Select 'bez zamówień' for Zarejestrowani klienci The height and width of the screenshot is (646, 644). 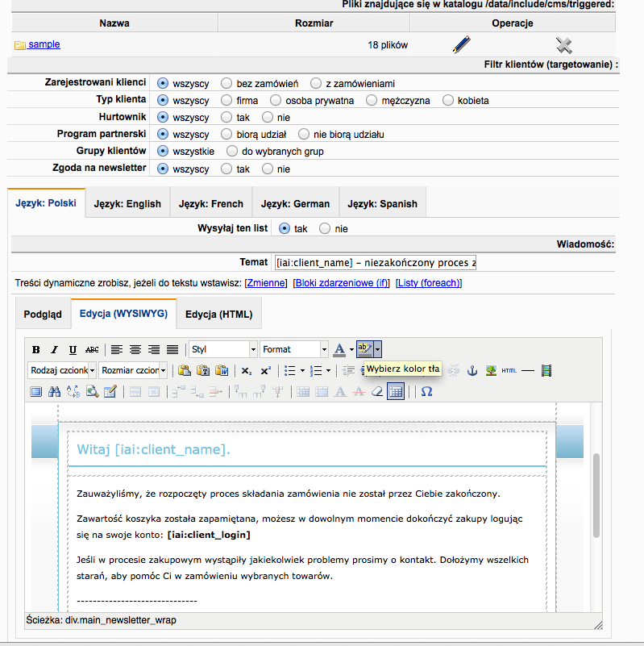226,83
